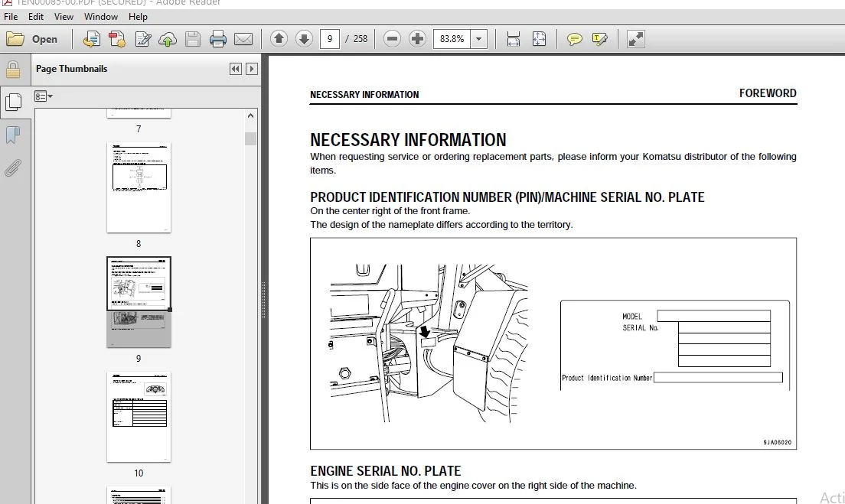Click the thumbnail label 8
This screenshot has height=504, width=845.
click(x=139, y=244)
